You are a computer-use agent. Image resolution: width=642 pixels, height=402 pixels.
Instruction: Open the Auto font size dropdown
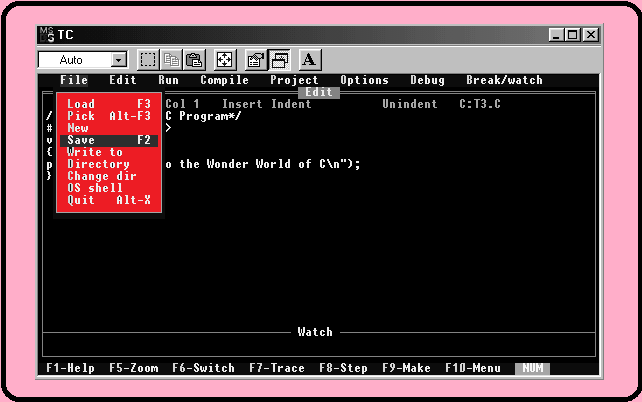pos(118,61)
